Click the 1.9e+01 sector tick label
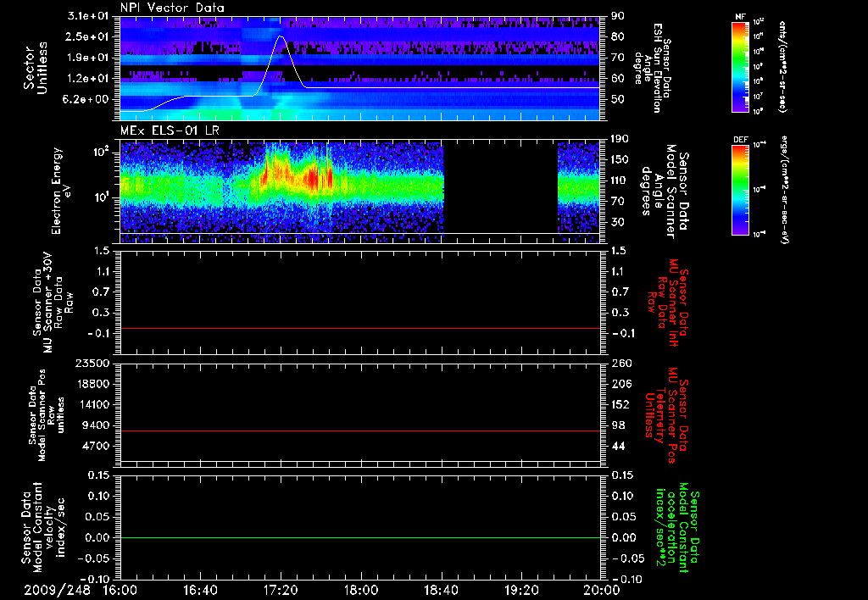The height and width of the screenshot is (600, 868). point(88,58)
